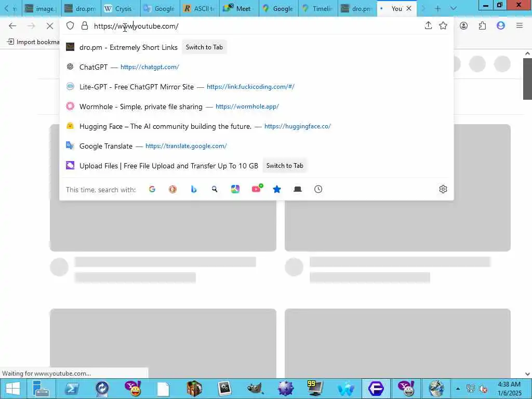Search in open tabs icon
This screenshot has width=532, height=399.
[298, 189]
